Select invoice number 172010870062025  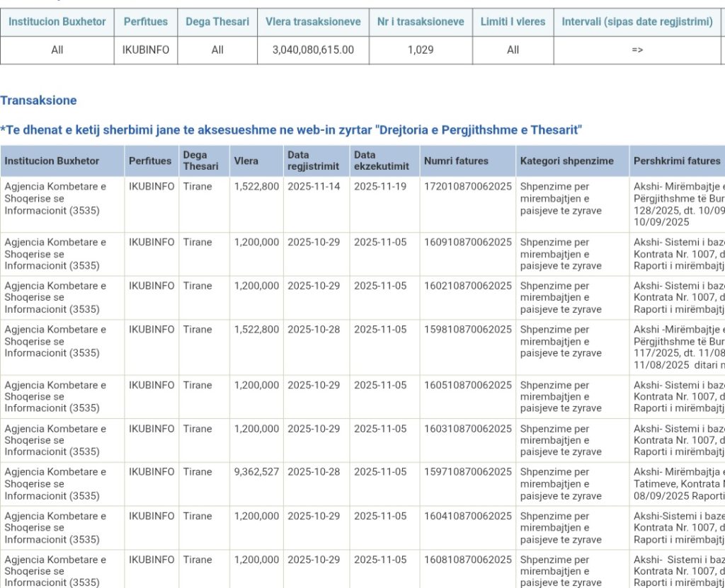(x=467, y=186)
